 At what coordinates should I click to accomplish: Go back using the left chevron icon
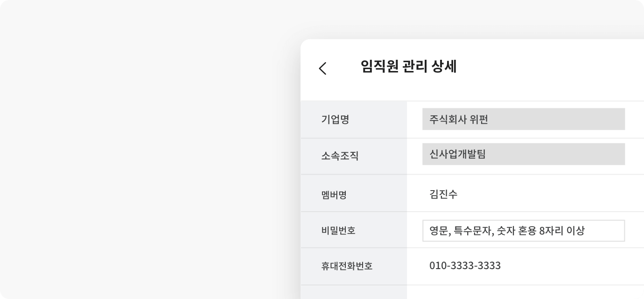point(322,68)
